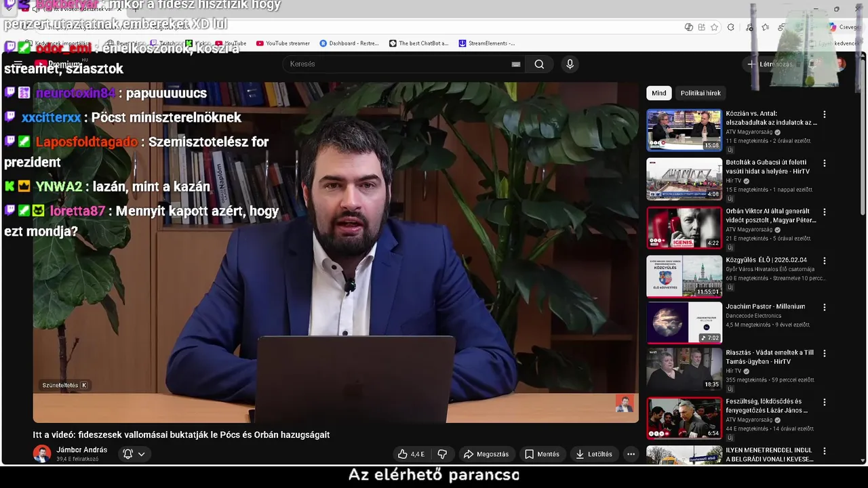The height and width of the screenshot is (488, 868).
Task: Open options for Kóczián vs. Antal video
Action: [x=825, y=115]
